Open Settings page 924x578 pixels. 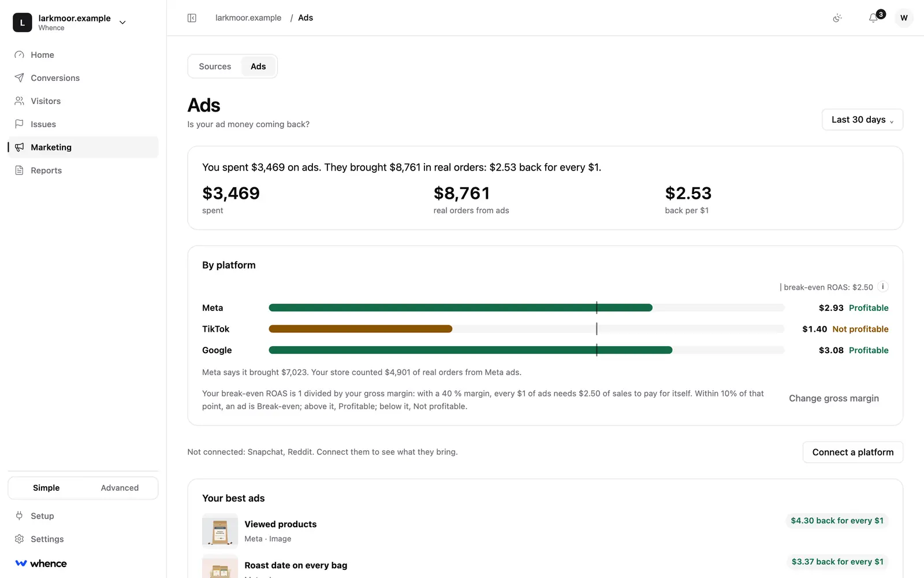83,539
